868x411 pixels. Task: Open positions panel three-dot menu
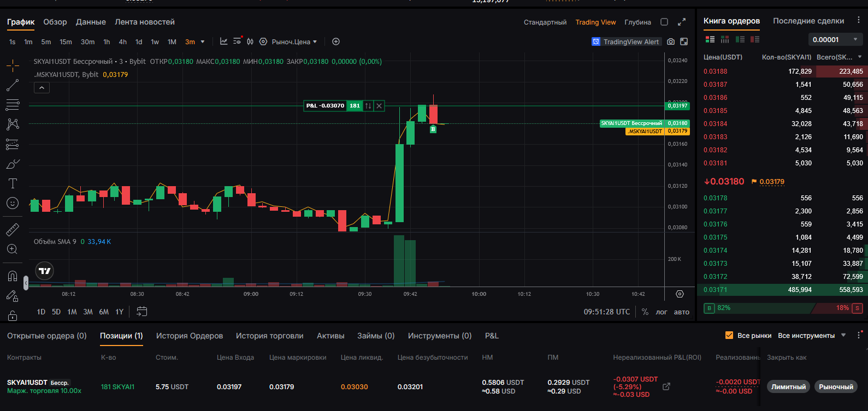[x=859, y=335]
